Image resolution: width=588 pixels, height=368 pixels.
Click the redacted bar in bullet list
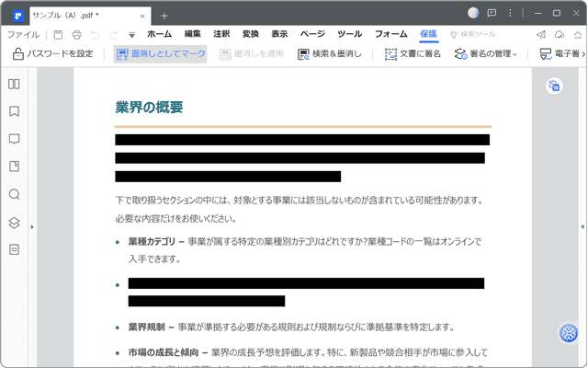click(306, 283)
